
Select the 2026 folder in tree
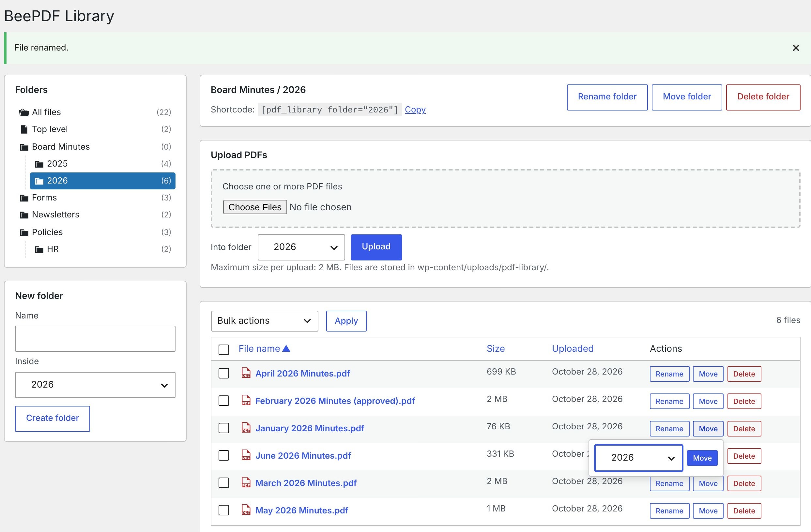pos(102,181)
